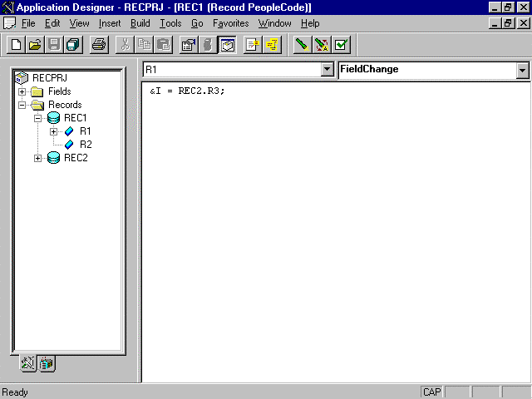The width and height of the screenshot is (532, 399).
Task: Click the Print toolbar icon
Action: click(x=99, y=44)
